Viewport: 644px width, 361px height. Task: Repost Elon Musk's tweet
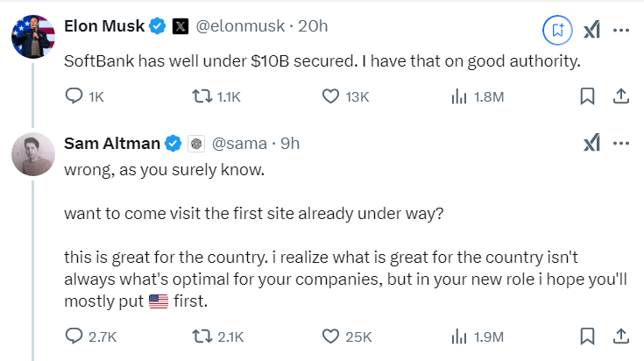(x=203, y=96)
